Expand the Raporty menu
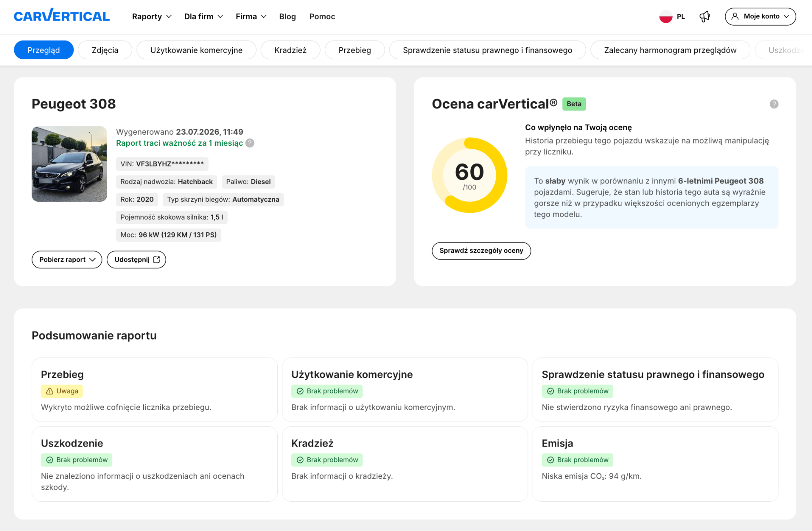Image resolution: width=812 pixels, height=531 pixels. [151, 16]
